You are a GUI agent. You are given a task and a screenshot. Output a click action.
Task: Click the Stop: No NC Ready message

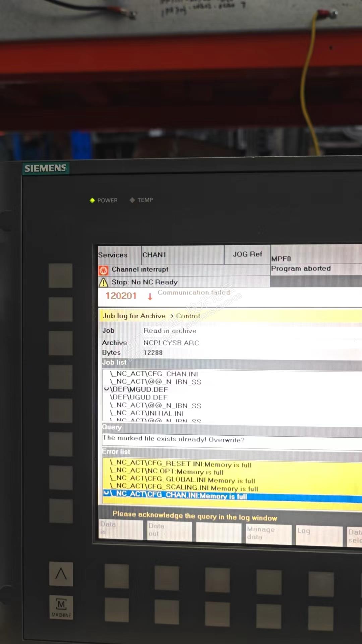144,282
